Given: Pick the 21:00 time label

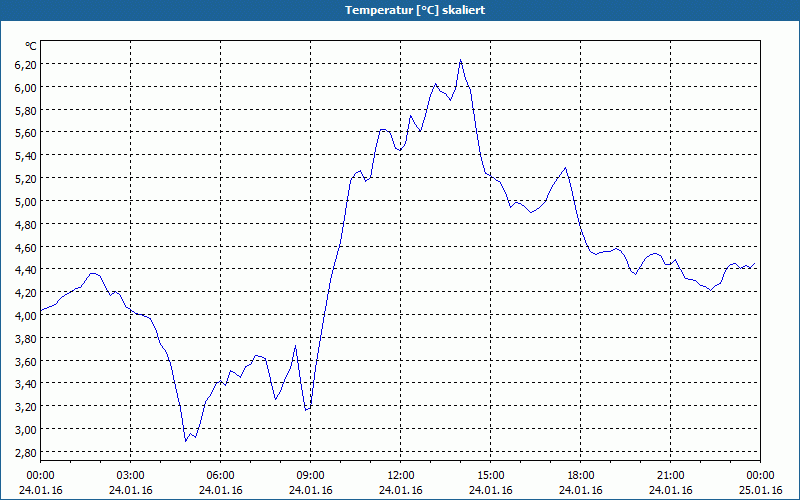Looking at the screenshot, I should [x=670, y=476].
